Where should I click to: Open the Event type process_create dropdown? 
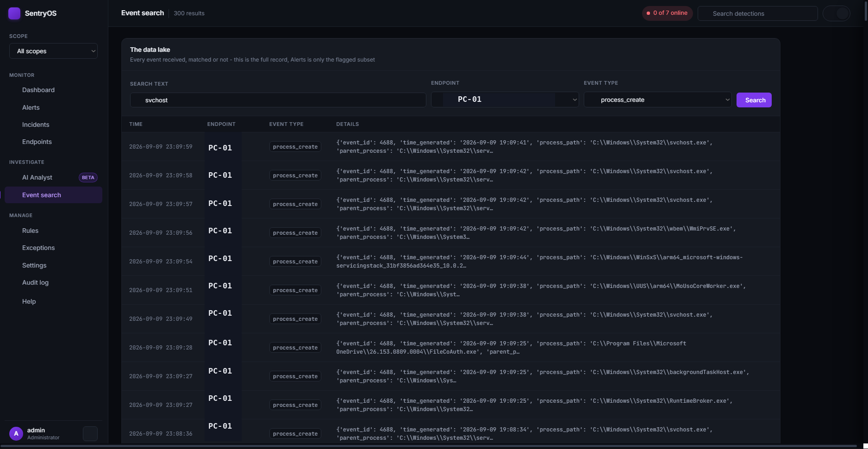pos(657,100)
